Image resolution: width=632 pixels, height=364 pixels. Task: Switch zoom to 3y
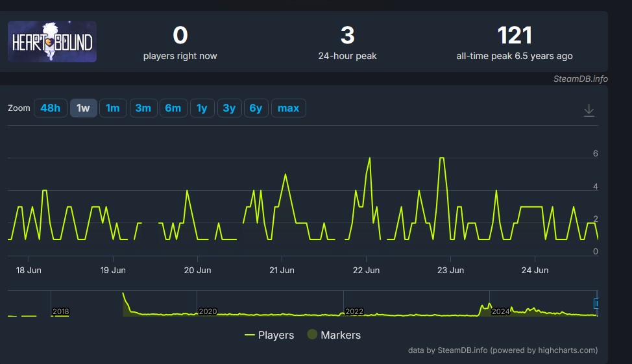coord(229,108)
